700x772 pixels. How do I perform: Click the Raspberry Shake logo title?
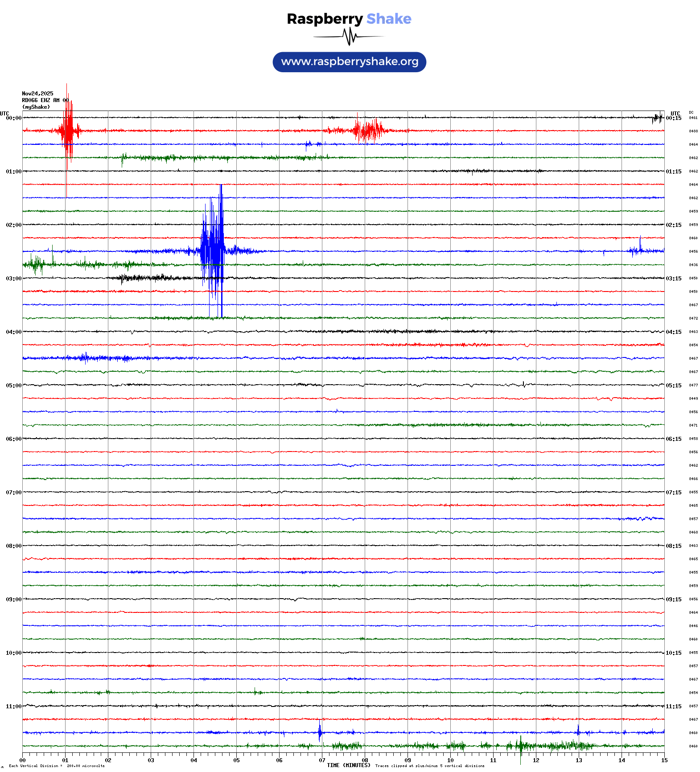349,19
